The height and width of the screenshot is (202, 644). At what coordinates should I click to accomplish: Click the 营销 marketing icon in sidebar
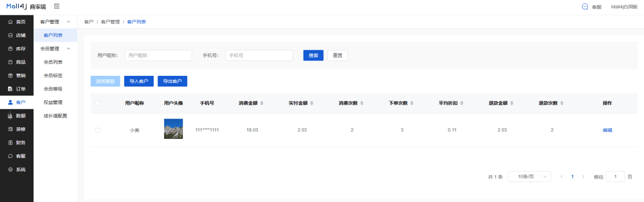click(x=10, y=75)
